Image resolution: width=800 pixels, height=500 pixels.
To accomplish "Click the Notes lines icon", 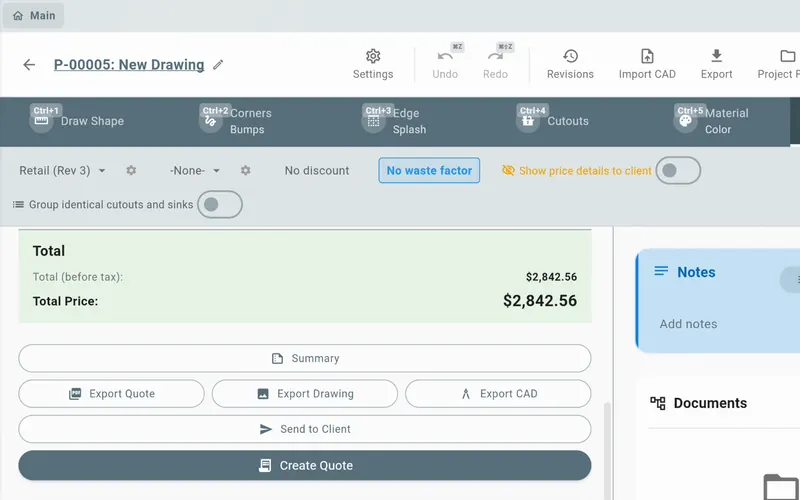I will pyautogui.click(x=661, y=271).
